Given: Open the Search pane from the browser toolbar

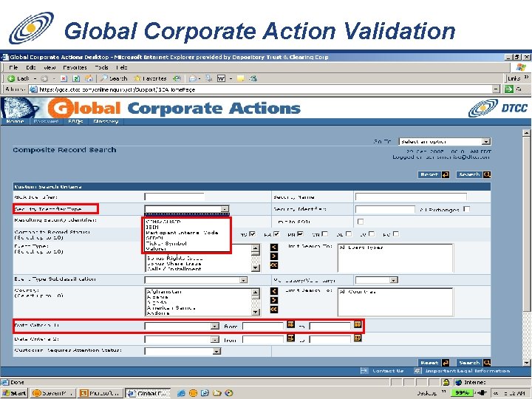Looking at the screenshot, I should (x=114, y=79).
